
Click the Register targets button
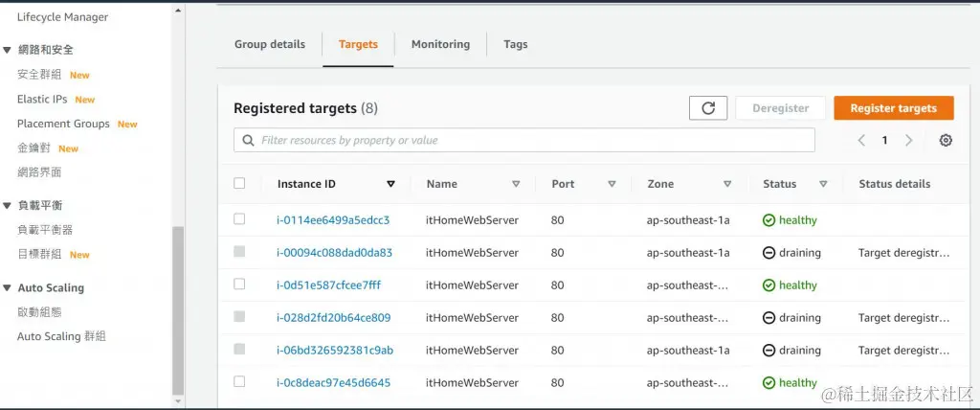[893, 107]
